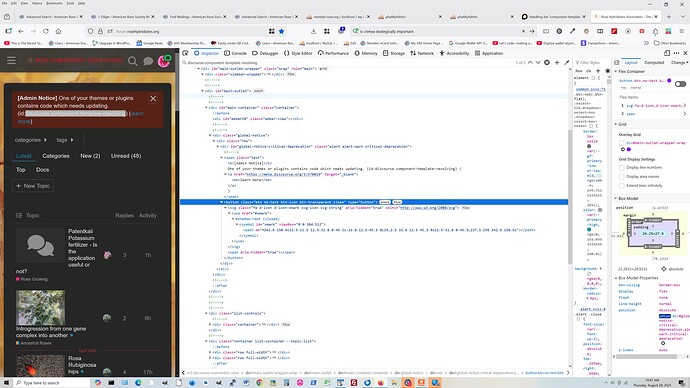The width and height of the screenshot is (690, 388).
Task: Open the Network tab
Action: click(x=422, y=53)
